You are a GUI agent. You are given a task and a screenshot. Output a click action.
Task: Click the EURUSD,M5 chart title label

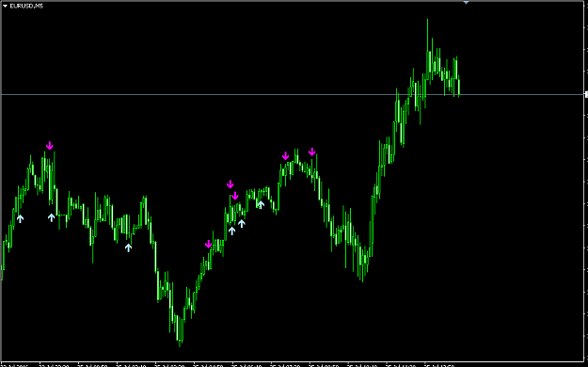click(26, 6)
